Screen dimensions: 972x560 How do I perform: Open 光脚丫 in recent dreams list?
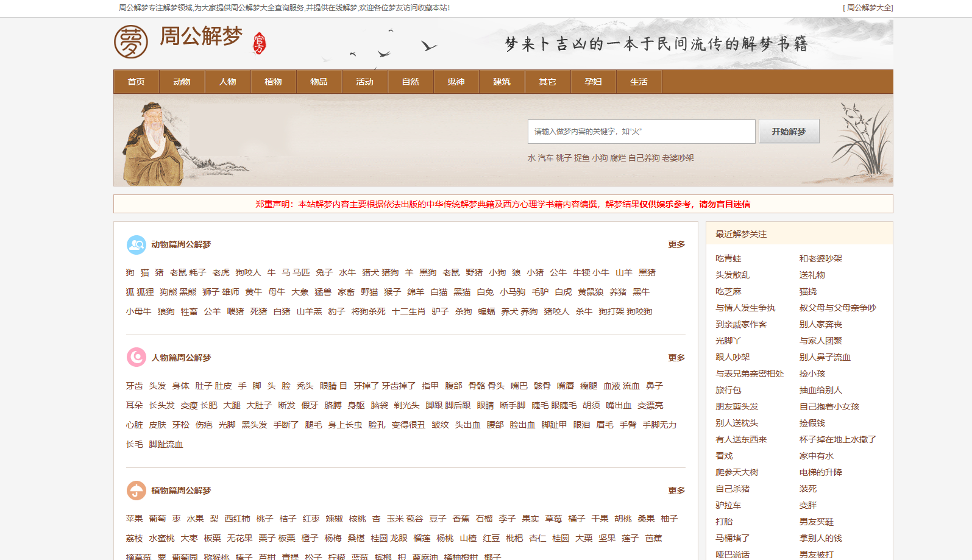pos(728,341)
